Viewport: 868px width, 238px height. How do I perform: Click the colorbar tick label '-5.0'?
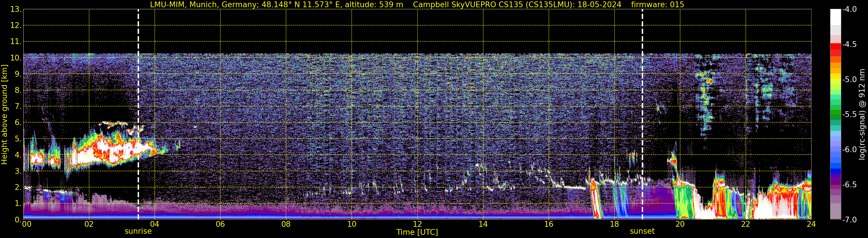850,80
